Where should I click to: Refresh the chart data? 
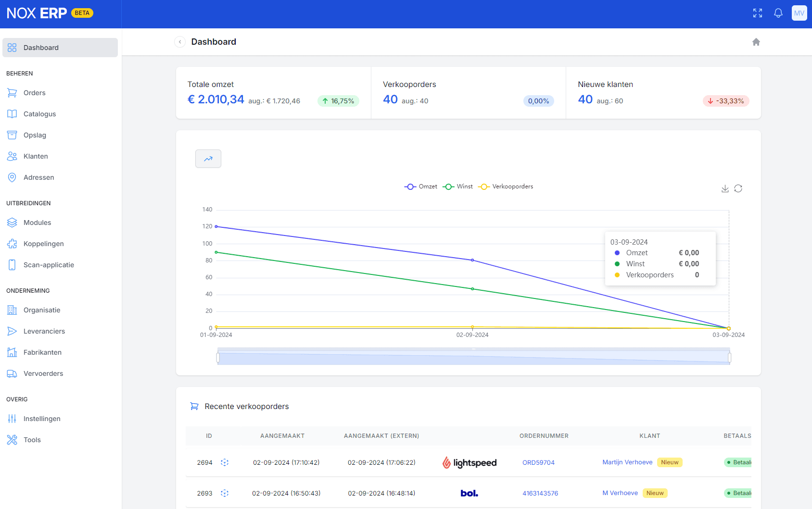pos(738,188)
